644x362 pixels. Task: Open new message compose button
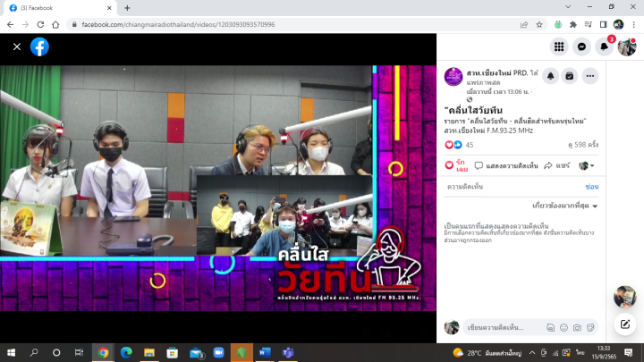[x=625, y=324]
